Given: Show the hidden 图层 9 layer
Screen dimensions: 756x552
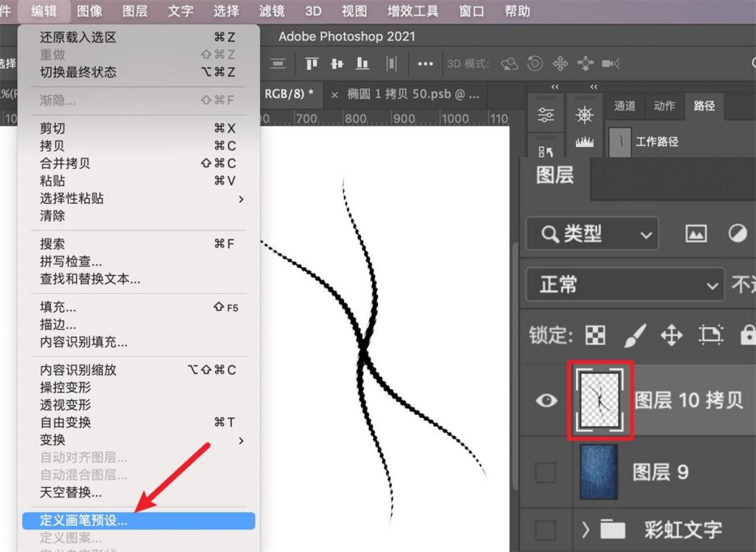Looking at the screenshot, I should (546, 472).
